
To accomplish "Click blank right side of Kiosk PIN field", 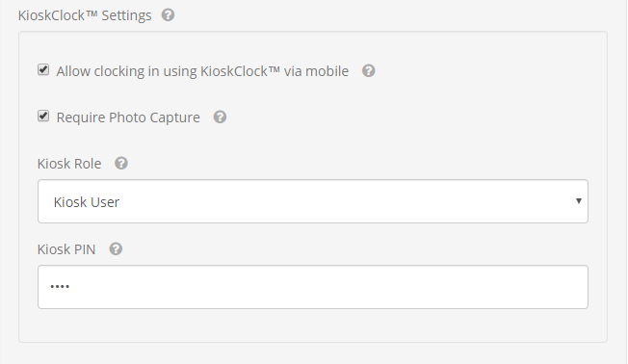I will [x=440, y=287].
